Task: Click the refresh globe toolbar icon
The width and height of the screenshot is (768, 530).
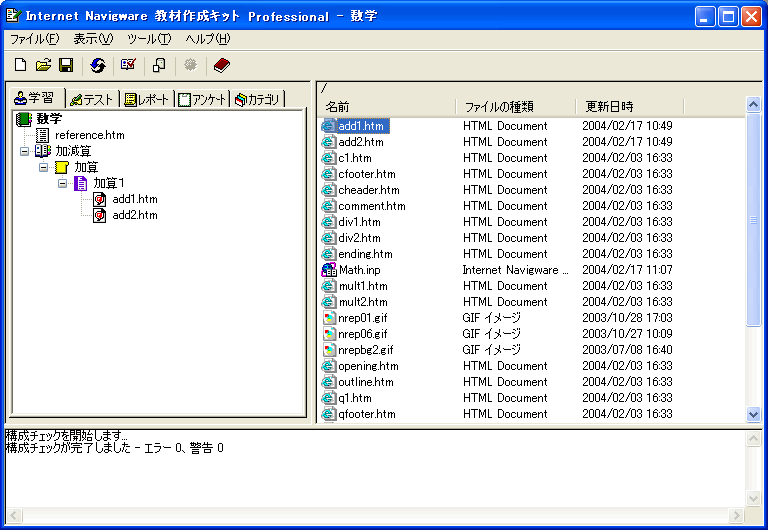Action: pyautogui.click(x=98, y=65)
